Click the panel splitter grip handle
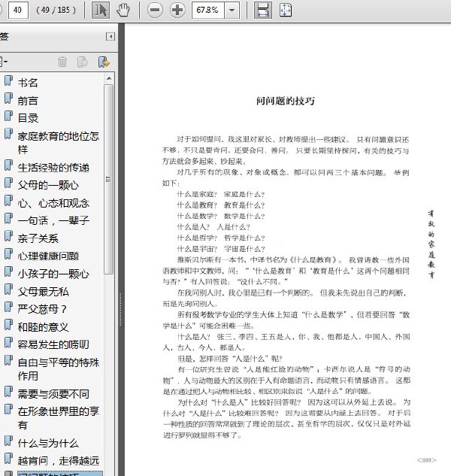 pyautogui.click(x=120, y=310)
